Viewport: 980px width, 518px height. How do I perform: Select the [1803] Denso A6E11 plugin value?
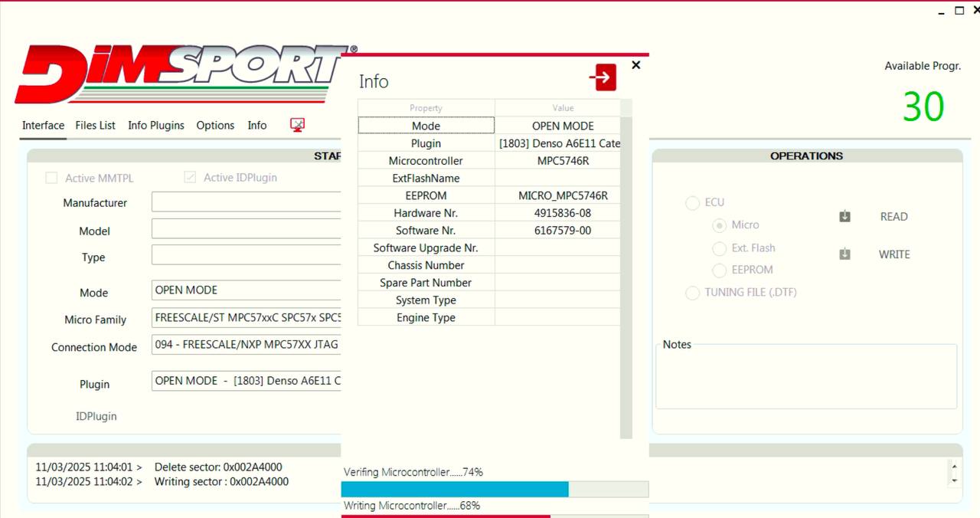point(558,143)
